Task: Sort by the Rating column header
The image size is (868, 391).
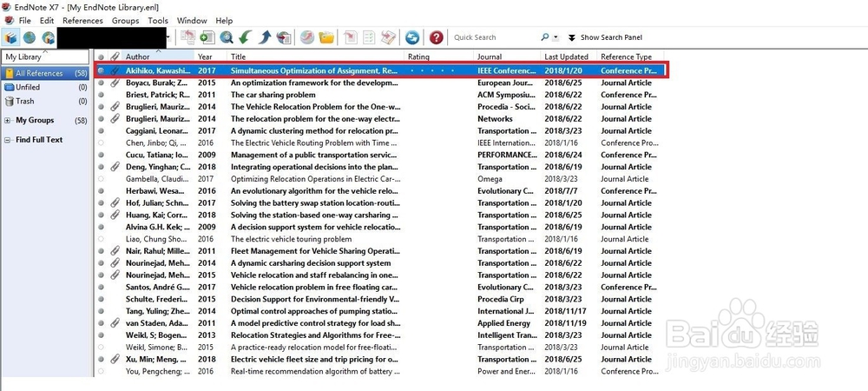Action: (x=439, y=56)
